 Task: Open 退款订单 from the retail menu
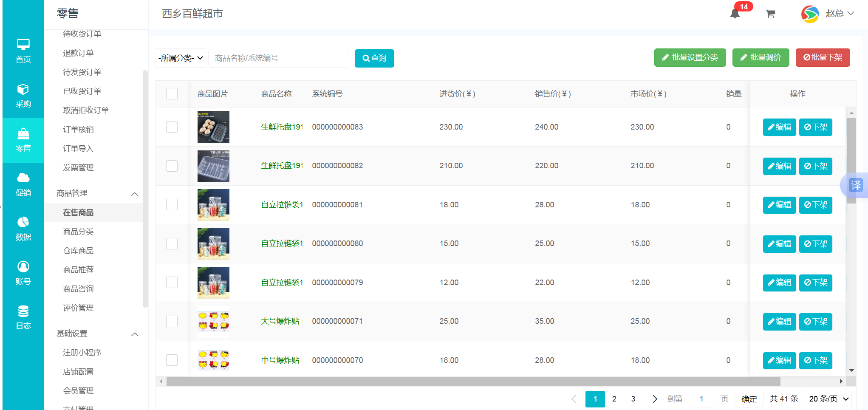pos(77,53)
